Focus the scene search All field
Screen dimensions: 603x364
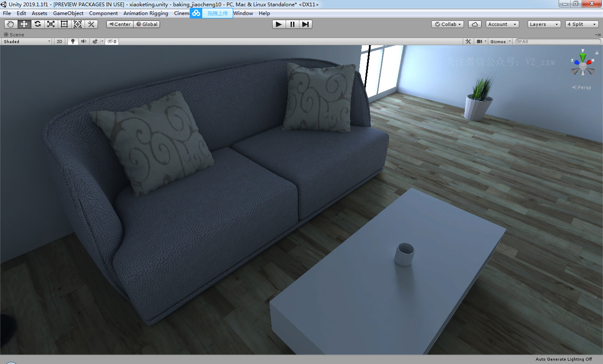click(x=558, y=41)
